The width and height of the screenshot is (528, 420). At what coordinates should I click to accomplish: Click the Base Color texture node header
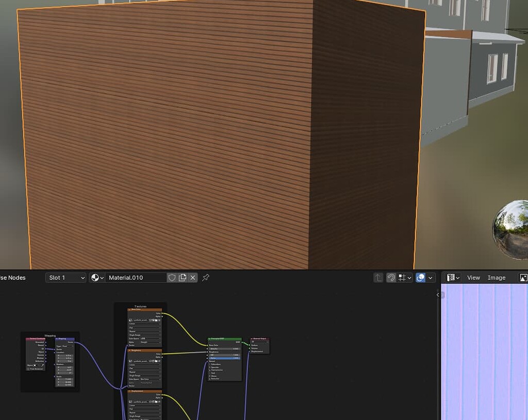click(144, 310)
